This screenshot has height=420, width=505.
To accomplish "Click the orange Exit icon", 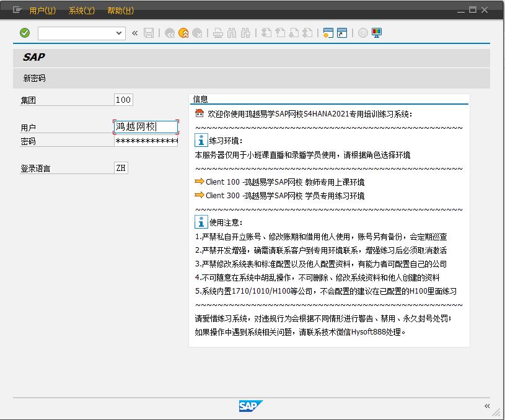I will click(183, 33).
